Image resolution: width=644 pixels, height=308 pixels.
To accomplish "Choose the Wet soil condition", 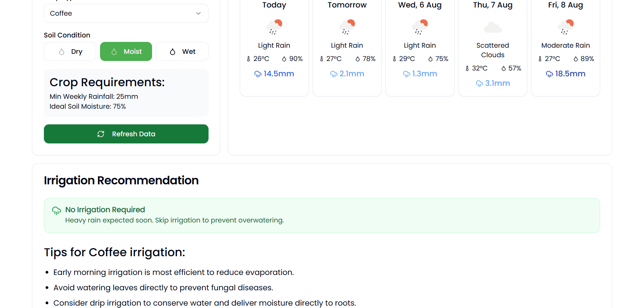I will 182,51.
